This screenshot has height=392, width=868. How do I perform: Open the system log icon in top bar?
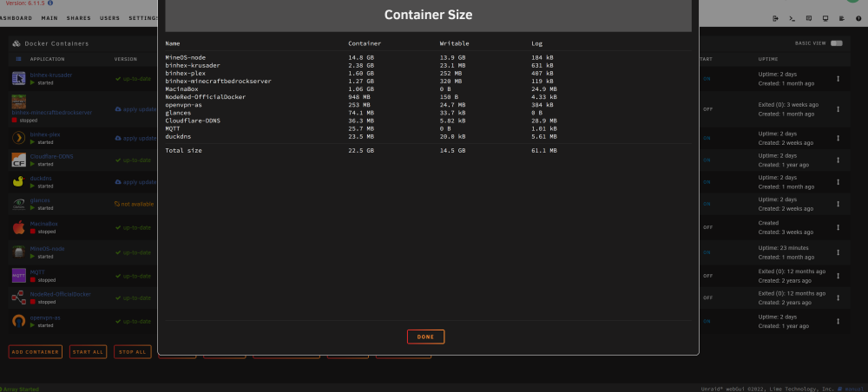point(842,18)
